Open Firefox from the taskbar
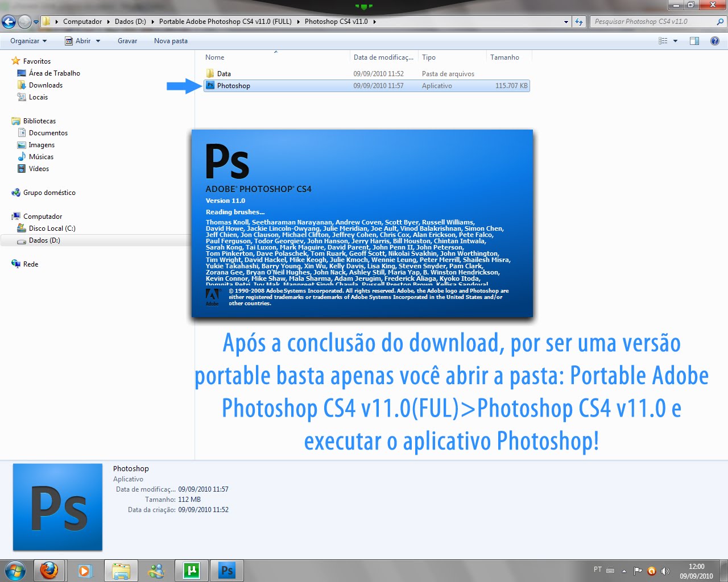The width and height of the screenshot is (728, 582). (49, 570)
